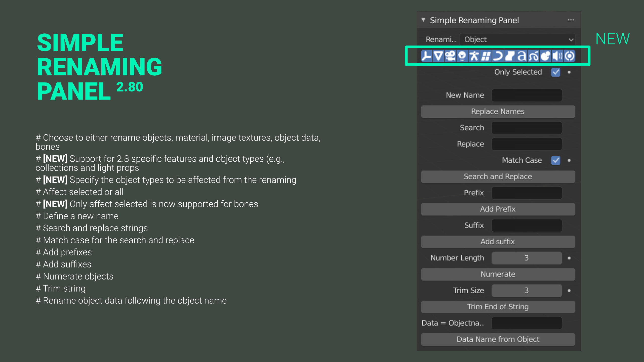Toggle the Camera object type filter

[x=450, y=56]
